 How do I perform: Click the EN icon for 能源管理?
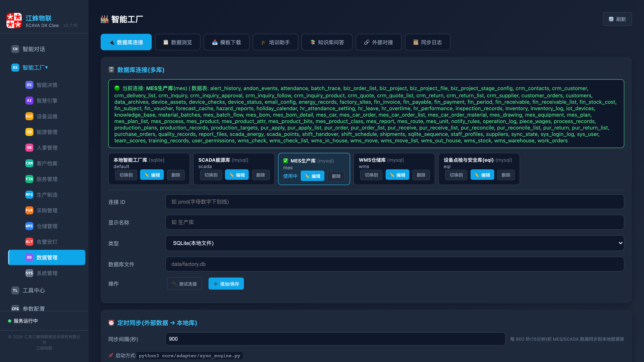coord(29,132)
